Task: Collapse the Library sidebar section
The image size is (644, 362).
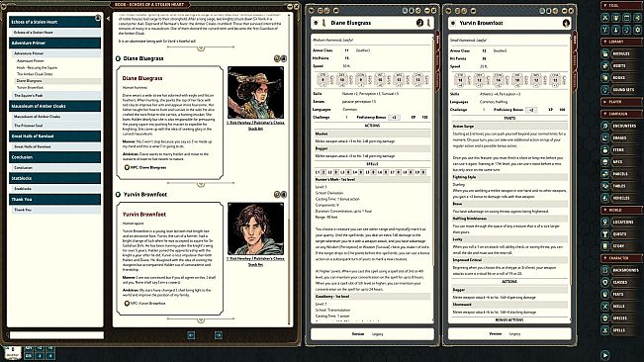Action: [x=620, y=42]
